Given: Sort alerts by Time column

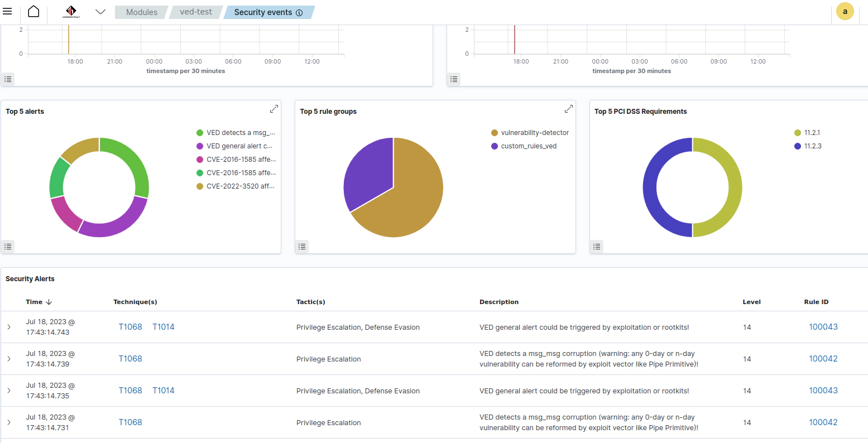Looking at the screenshot, I should point(39,302).
